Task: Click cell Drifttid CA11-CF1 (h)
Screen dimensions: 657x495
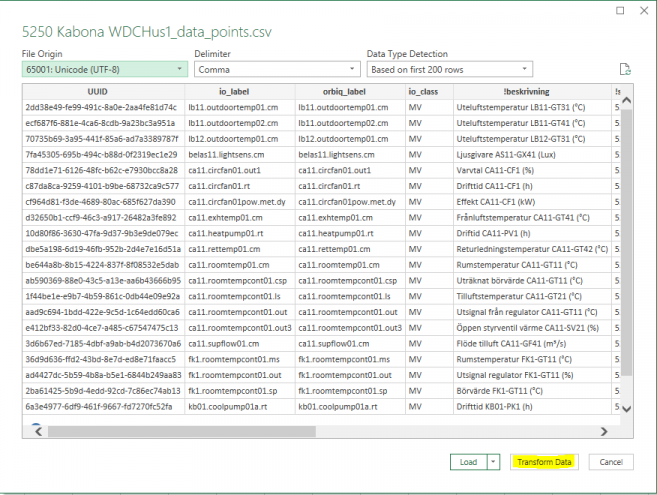Action: click(x=532, y=186)
